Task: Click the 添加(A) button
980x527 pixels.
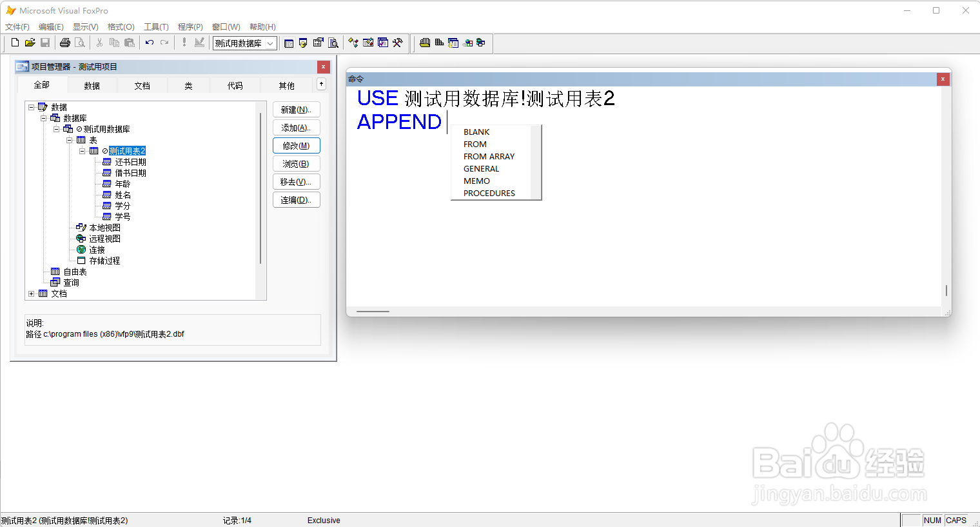Action: (297, 128)
